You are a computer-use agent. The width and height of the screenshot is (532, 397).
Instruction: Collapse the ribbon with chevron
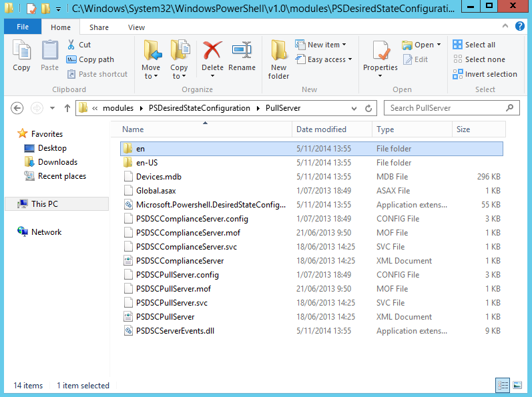pos(505,26)
